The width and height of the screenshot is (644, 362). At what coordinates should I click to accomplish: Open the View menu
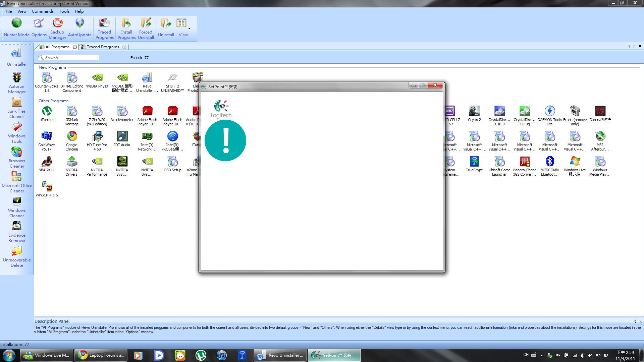pos(22,11)
